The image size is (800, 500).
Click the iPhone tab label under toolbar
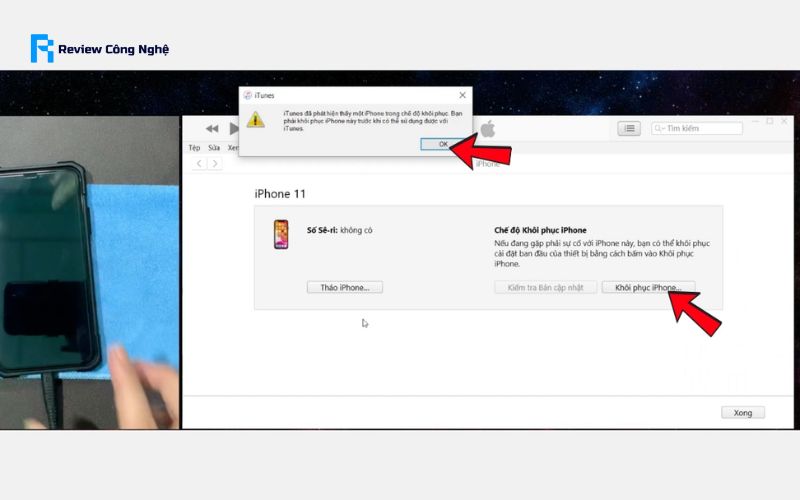click(x=488, y=163)
